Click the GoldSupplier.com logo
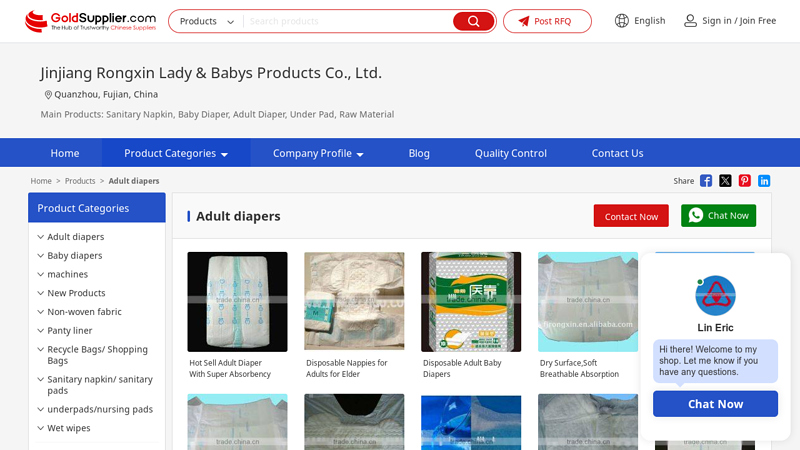The width and height of the screenshot is (800, 450). coord(90,21)
